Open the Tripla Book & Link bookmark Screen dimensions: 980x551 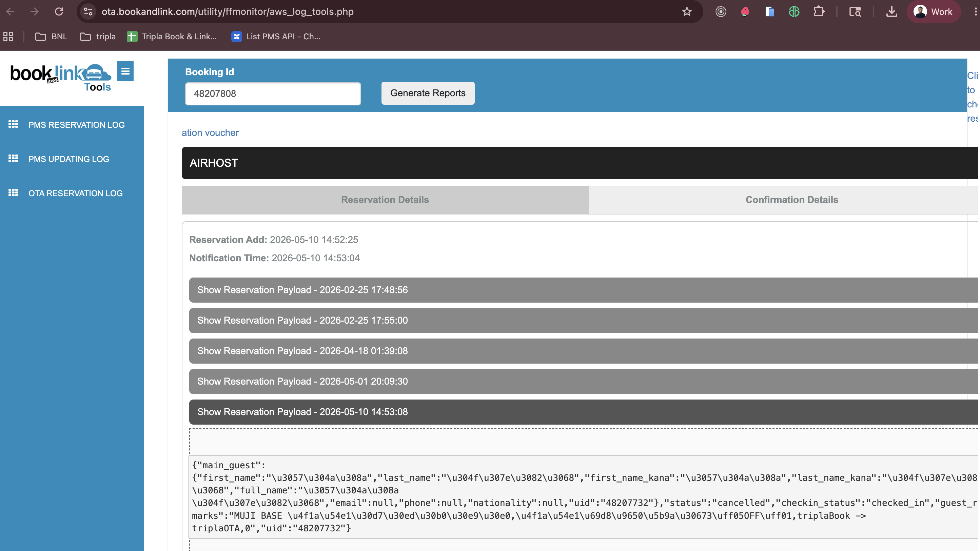tap(172, 37)
